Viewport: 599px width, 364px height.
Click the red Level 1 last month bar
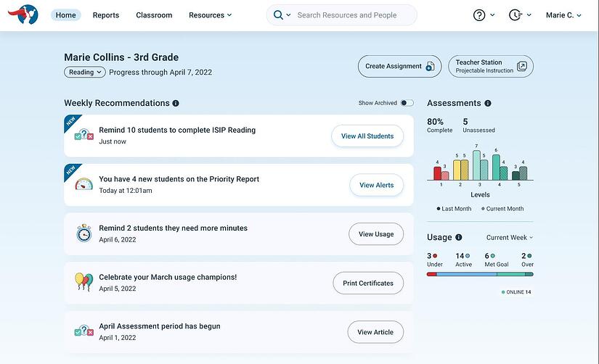(x=437, y=173)
